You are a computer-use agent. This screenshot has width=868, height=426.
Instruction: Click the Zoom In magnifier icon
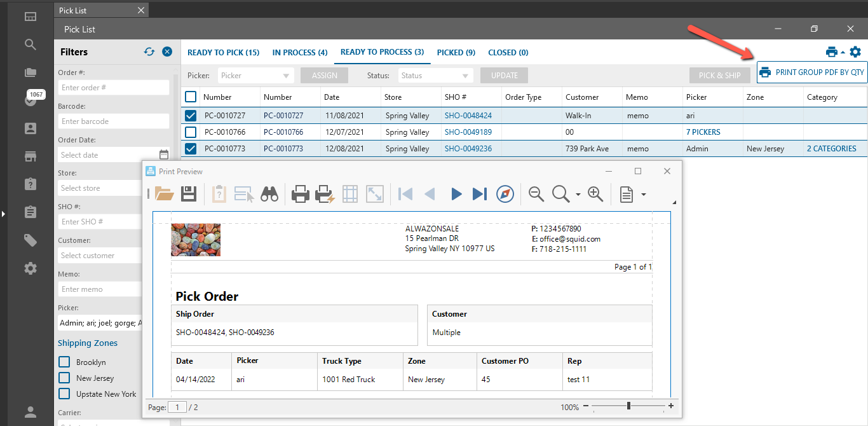(595, 194)
